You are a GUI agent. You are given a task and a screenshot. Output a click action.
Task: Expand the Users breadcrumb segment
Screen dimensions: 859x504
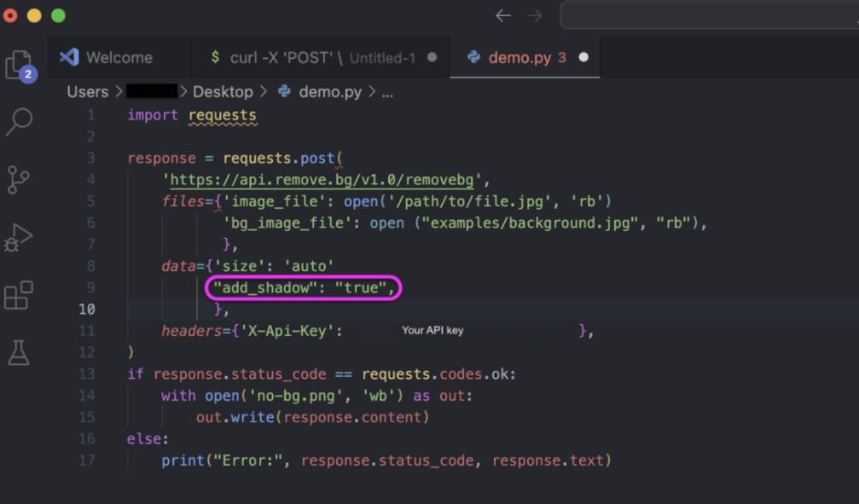88,92
